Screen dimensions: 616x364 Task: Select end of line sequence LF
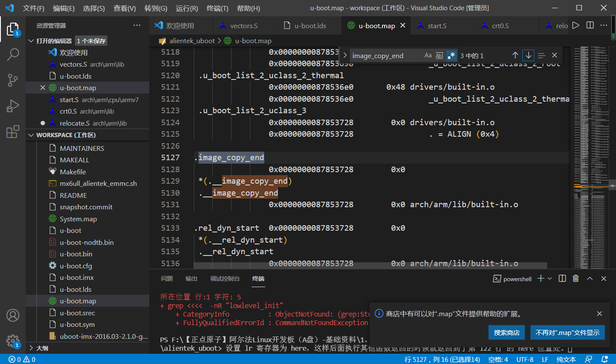point(545,359)
